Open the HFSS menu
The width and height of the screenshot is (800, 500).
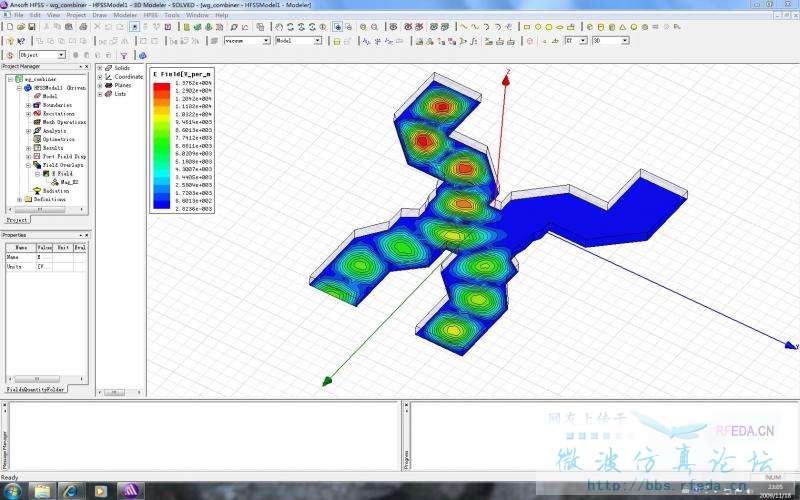(x=151, y=15)
